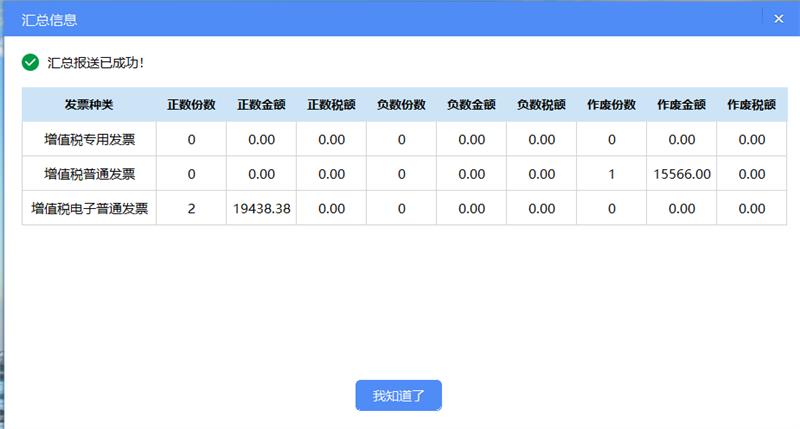
Task: Click the 19438.38 amount cell
Action: point(261,209)
